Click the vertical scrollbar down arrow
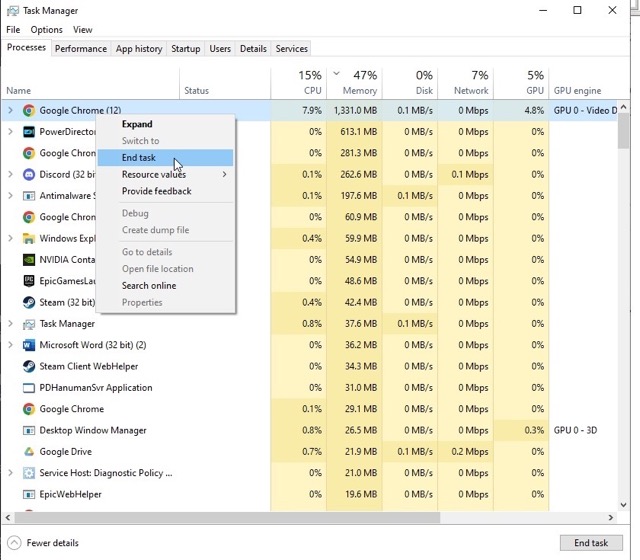 click(623, 504)
